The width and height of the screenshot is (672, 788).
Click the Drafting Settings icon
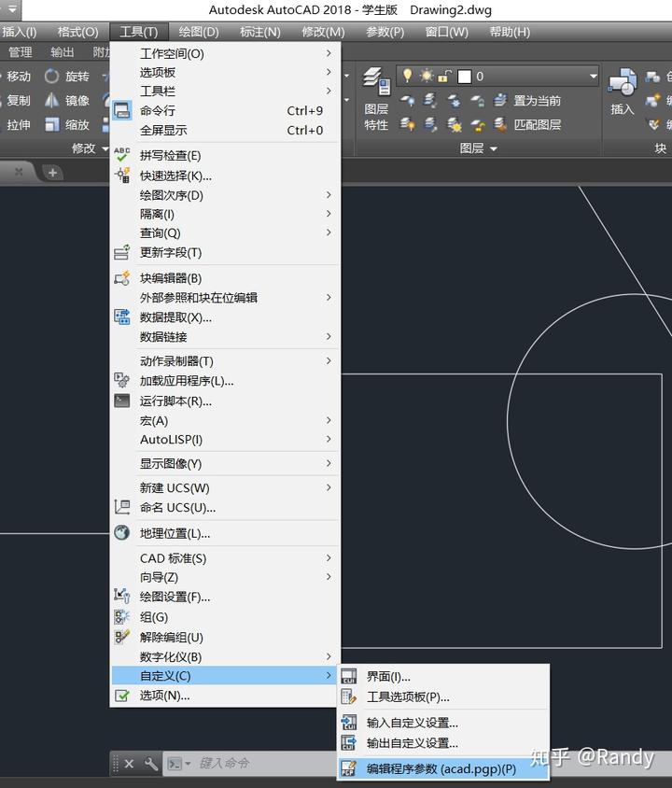[122, 597]
